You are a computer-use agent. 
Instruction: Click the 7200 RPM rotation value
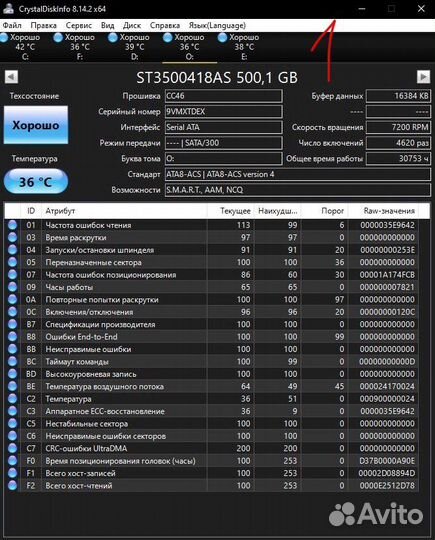click(398, 127)
